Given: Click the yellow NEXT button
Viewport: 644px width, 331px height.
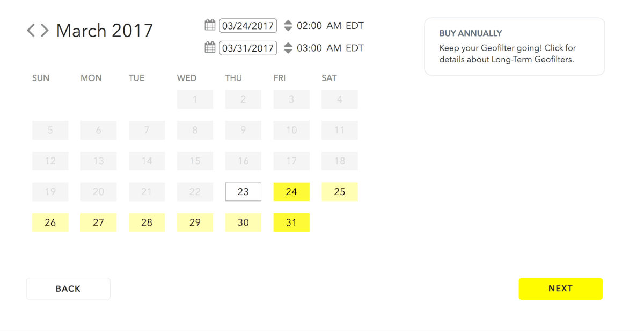Looking at the screenshot, I should tap(561, 289).
